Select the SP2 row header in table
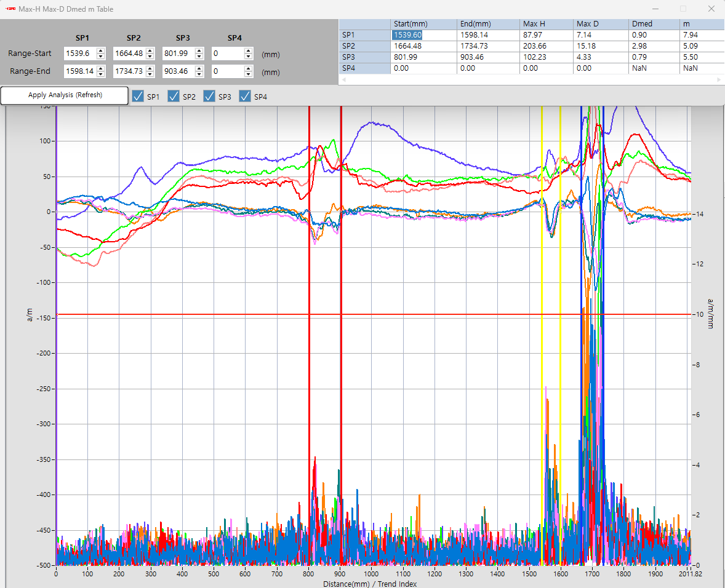The image size is (725, 588). [x=365, y=46]
